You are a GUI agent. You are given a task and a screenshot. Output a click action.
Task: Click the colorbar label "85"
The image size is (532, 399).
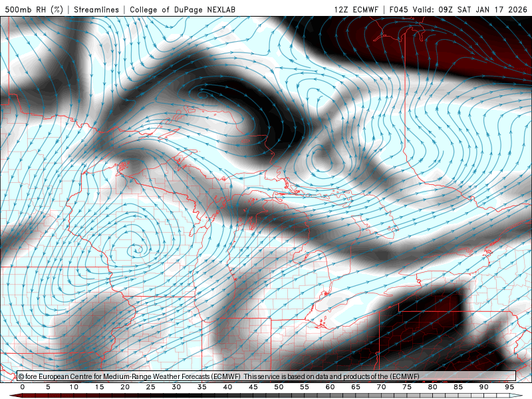tap(458, 387)
